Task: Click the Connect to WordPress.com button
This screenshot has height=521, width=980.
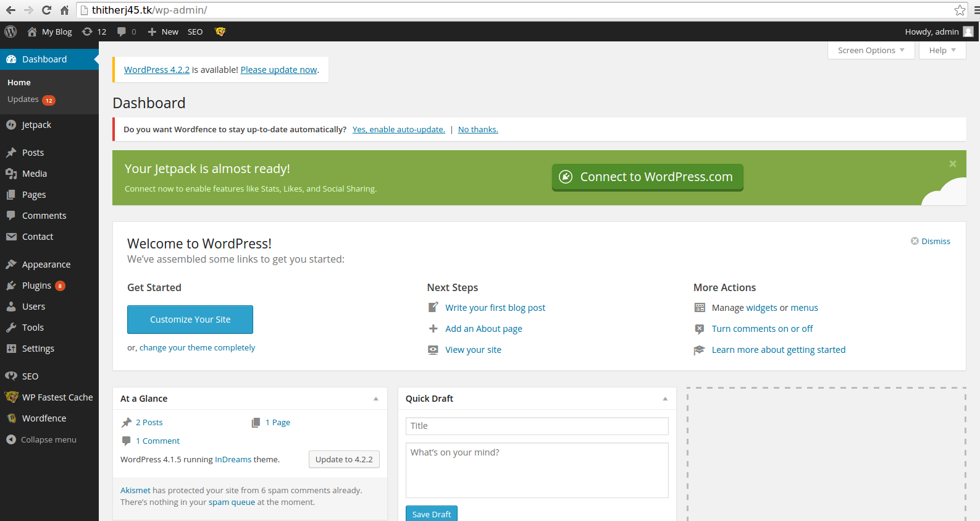Action: click(x=647, y=177)
